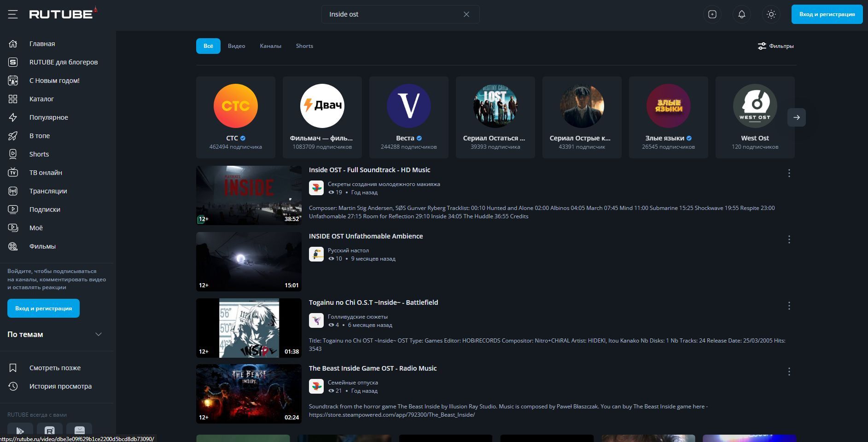This screenshot has height=442, width=868.
Task: Click the RUTUBE logo
Action: click(63, 13)
